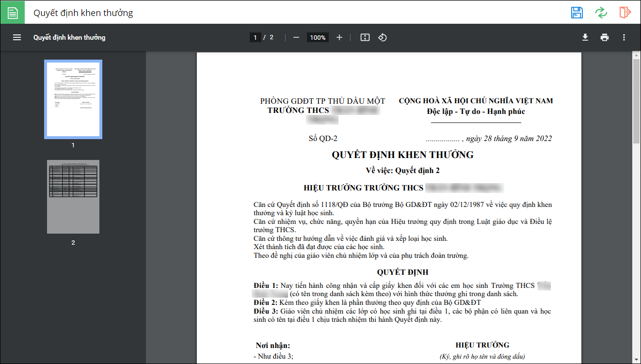This screenshot has height=364, width=641.
Task: Click the 'Điều 2:' label
Action: [266, 302]
